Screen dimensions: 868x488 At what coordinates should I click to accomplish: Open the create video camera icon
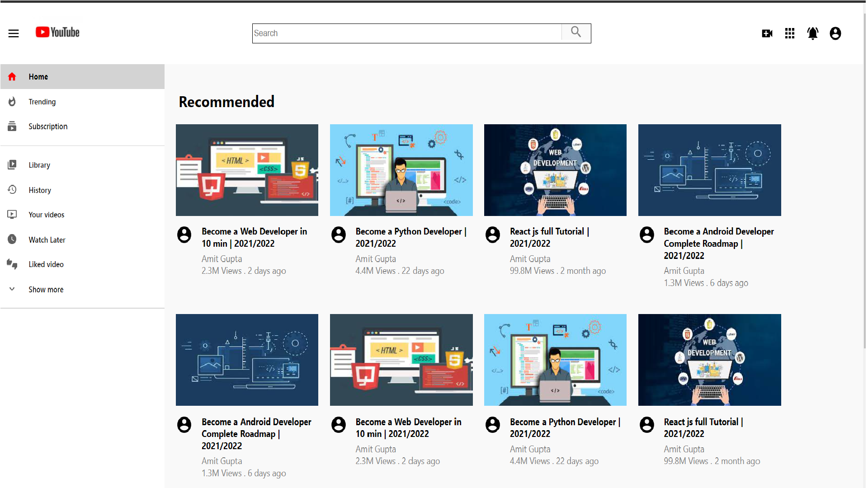767,33
